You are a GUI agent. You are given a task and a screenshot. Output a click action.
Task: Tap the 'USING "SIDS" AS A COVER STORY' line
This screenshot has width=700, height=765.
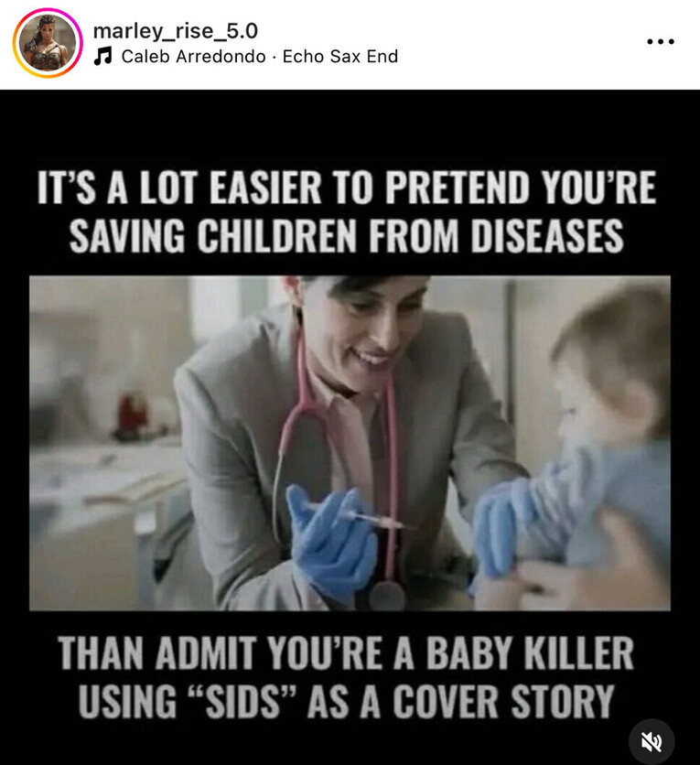346,702
